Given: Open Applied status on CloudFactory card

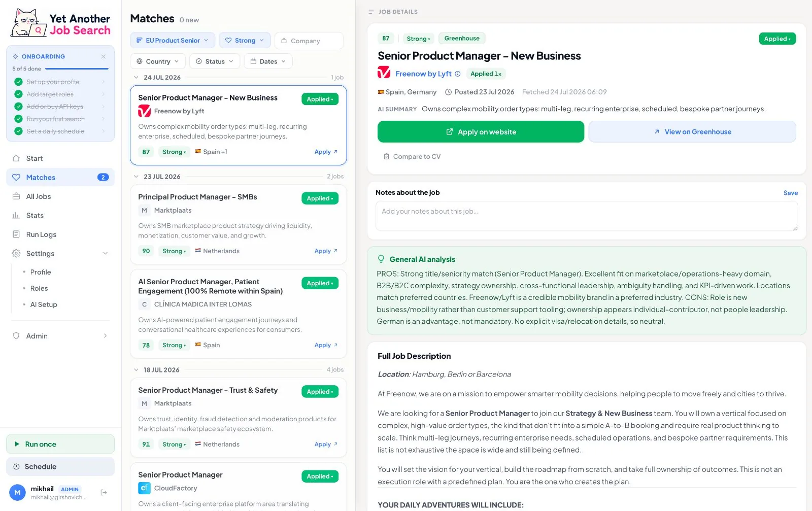Looking at the screenshot, I should 320,476.
